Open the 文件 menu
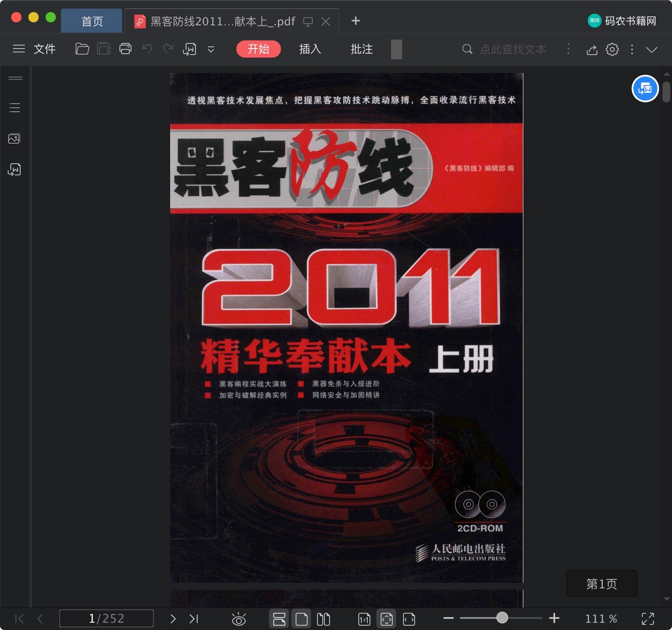This screenshot has height=630, width=672. click(x=45, y=49)
